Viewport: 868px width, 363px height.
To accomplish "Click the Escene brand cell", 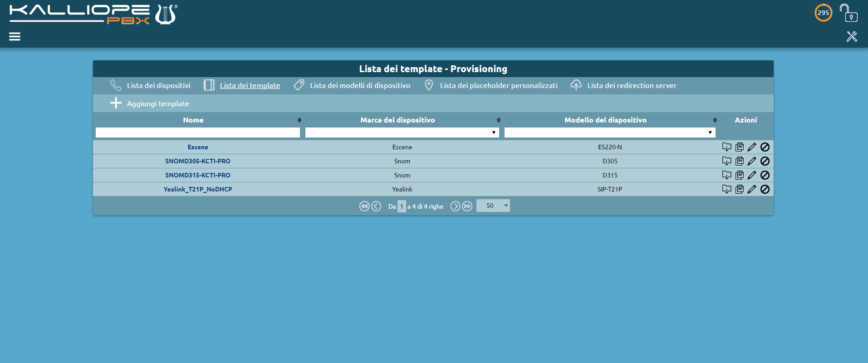I will point(402,147).
